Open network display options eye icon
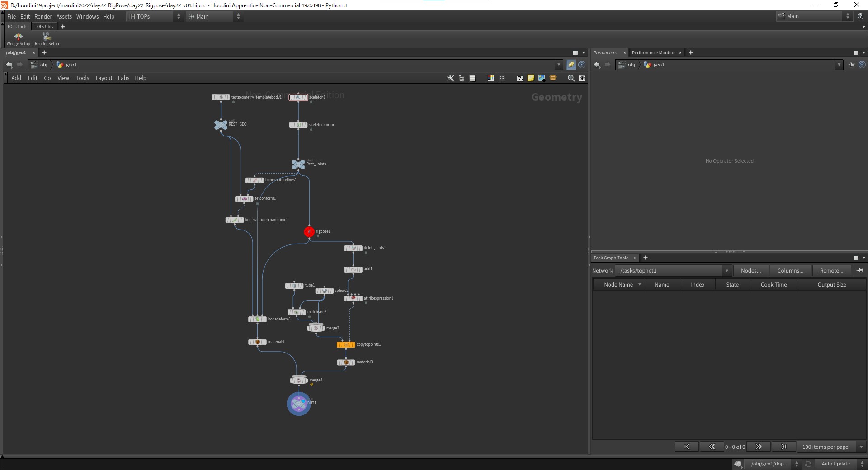The image size is (868, 470). (x=582, y=78)
